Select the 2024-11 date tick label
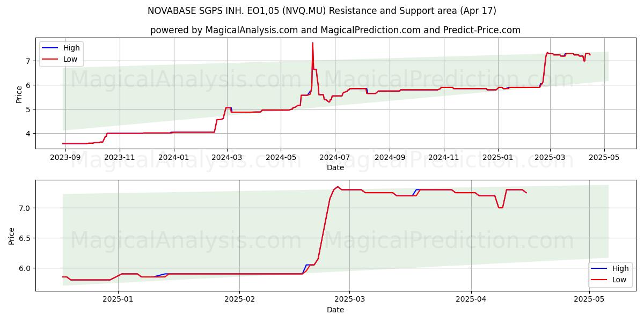The width and height of the screenshot is (644, 322). [443, 158]
